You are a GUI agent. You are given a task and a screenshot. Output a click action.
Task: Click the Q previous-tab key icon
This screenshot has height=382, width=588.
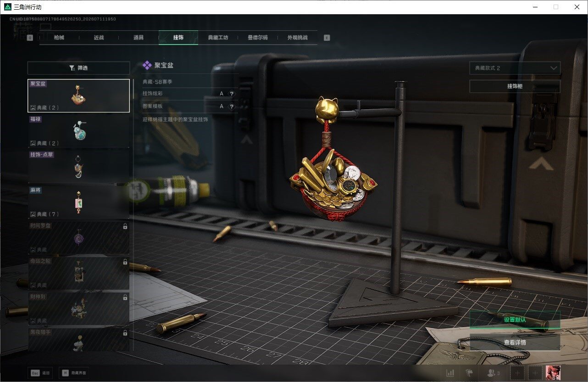tap(30, 38)
